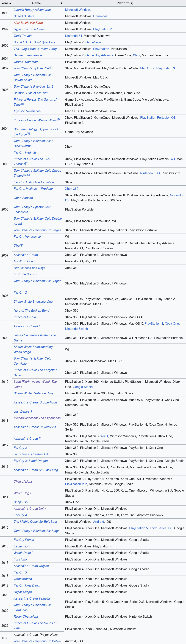
Task: Open Hype: The Time Quest link
Action: [30, 29]
